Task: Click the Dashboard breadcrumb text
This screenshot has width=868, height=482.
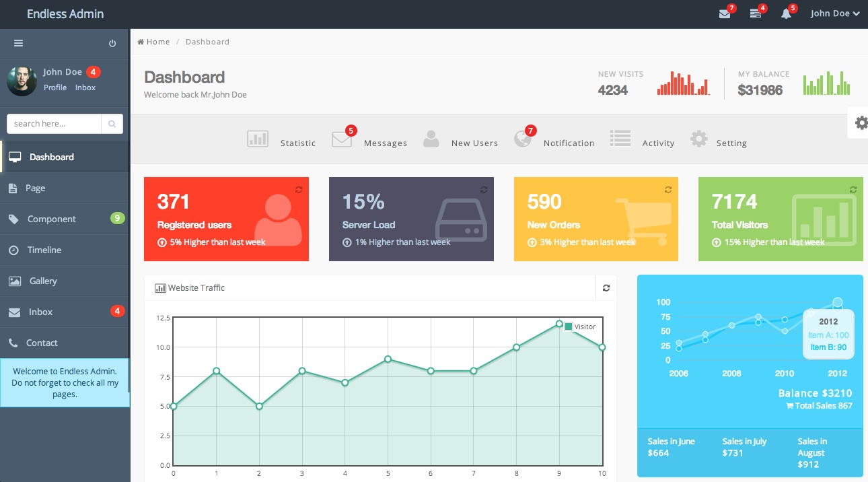Action: pyautogui.click(x=207, y=42)
